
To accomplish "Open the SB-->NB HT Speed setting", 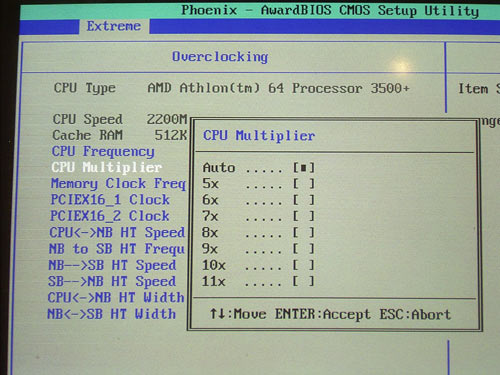I will (112, 282).
